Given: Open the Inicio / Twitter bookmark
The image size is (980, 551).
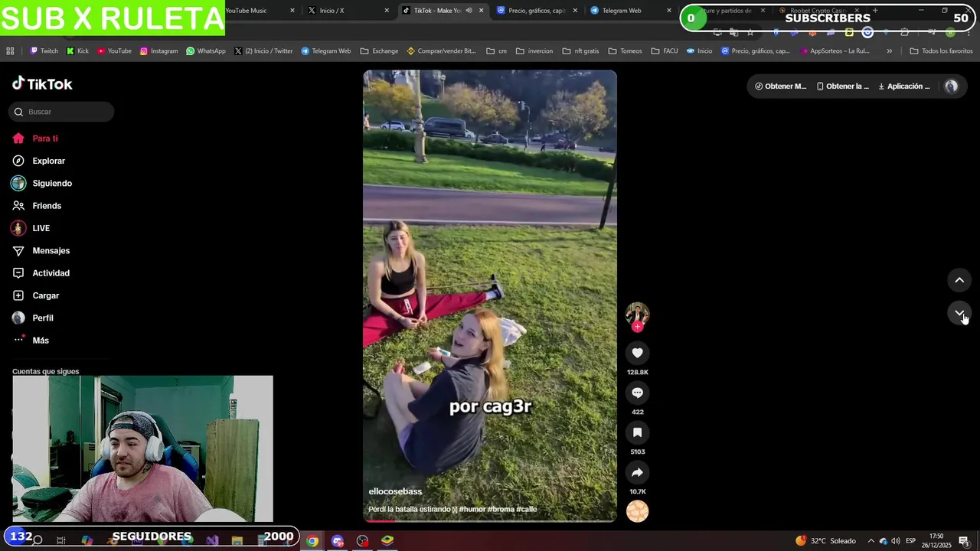Looking at the screenshot, I should pos(263,51).
